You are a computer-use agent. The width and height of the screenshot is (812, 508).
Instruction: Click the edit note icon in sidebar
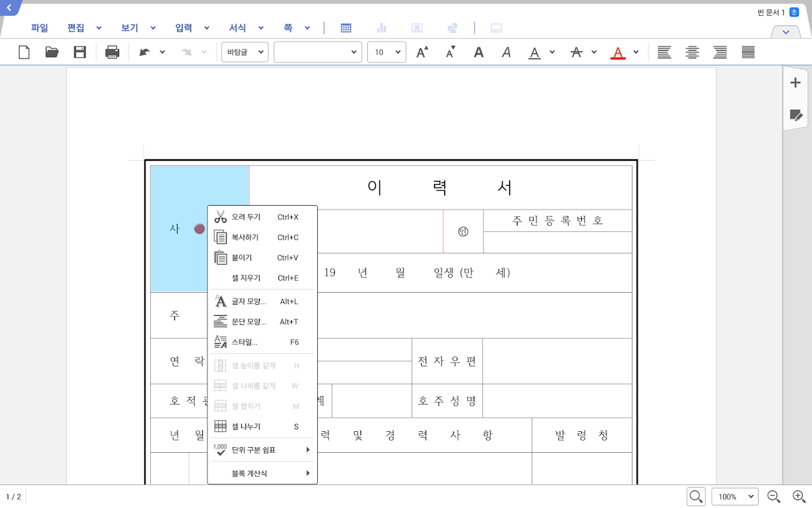pos(796,115)
